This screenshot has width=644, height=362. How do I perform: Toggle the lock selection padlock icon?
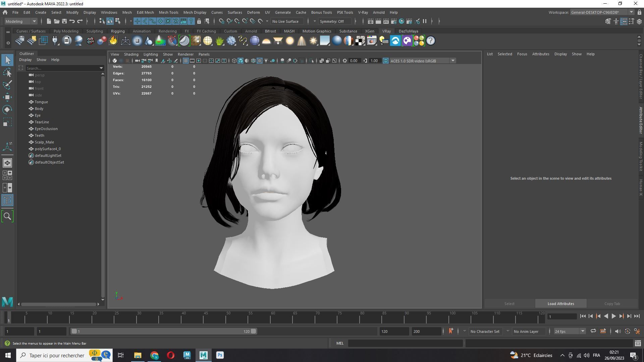pos(199,21)
